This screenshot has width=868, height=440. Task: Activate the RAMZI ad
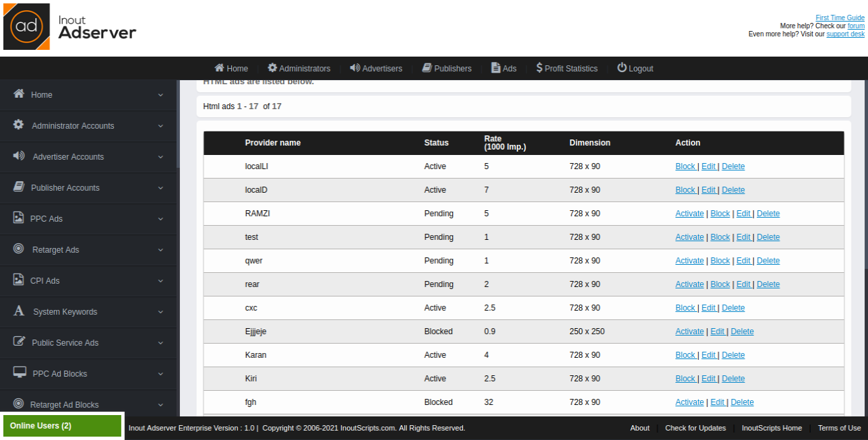[x=689, y=214]
